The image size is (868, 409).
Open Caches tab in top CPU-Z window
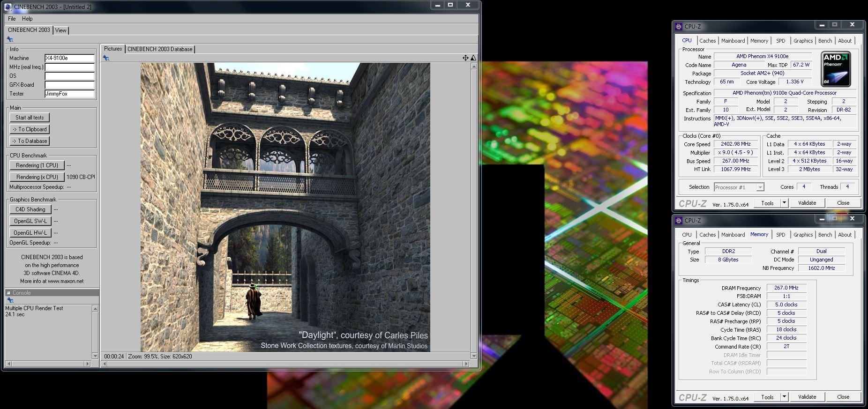click(x=707, y=41)
